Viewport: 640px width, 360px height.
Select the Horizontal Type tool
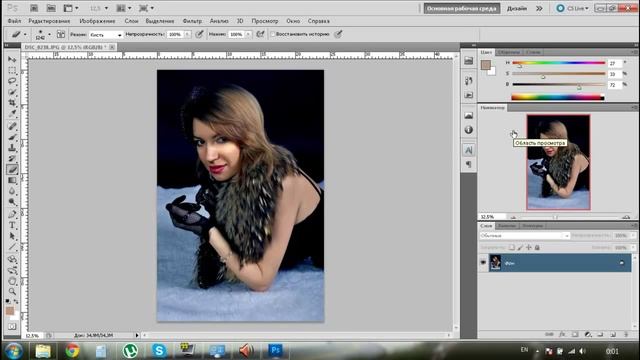(12, 225)
